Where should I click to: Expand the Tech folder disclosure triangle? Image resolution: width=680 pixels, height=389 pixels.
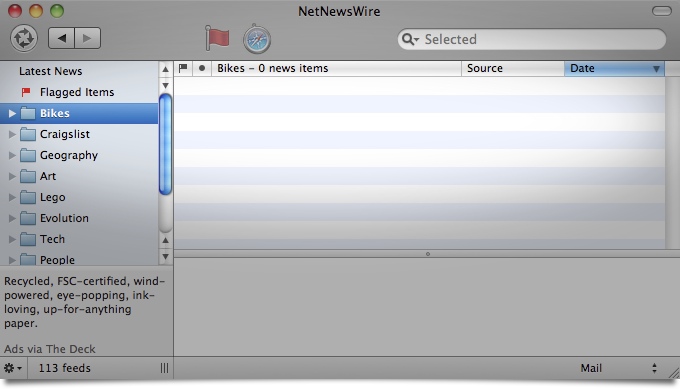12,239
